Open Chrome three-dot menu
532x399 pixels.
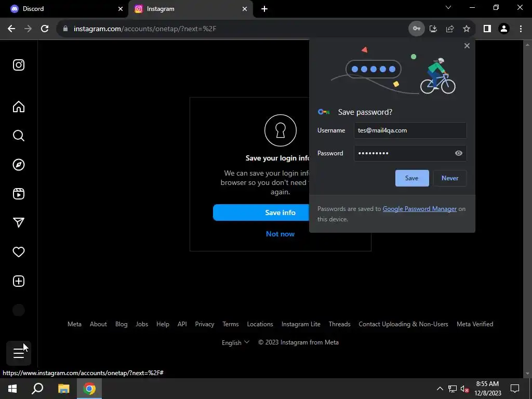coord(521,29)
